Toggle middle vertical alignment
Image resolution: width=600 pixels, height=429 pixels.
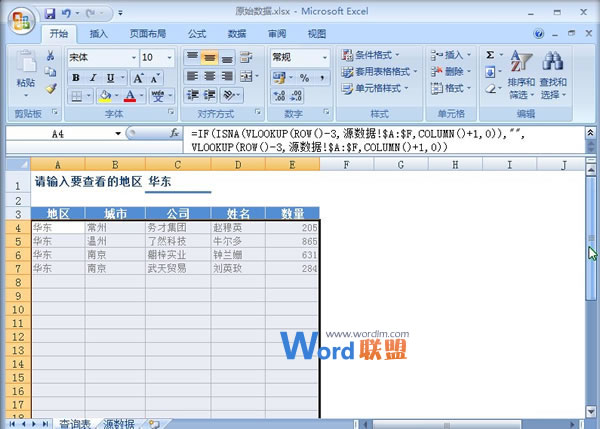(210, 57)
